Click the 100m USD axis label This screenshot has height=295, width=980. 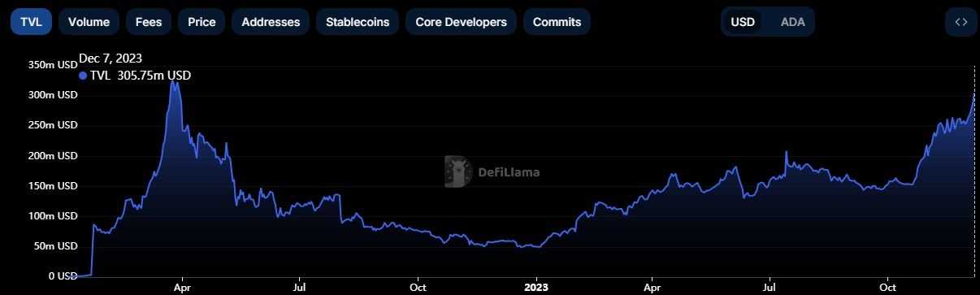coord(52,215)
